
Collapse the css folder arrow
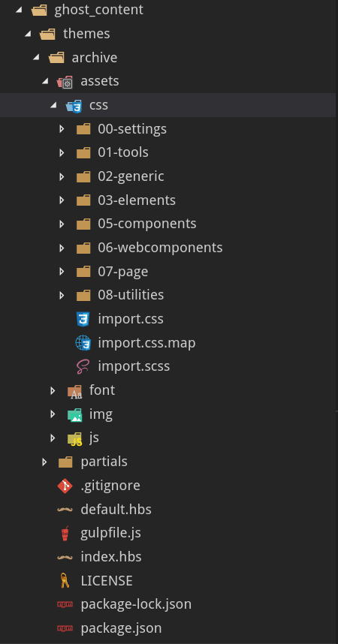click(x=53, y=105)
